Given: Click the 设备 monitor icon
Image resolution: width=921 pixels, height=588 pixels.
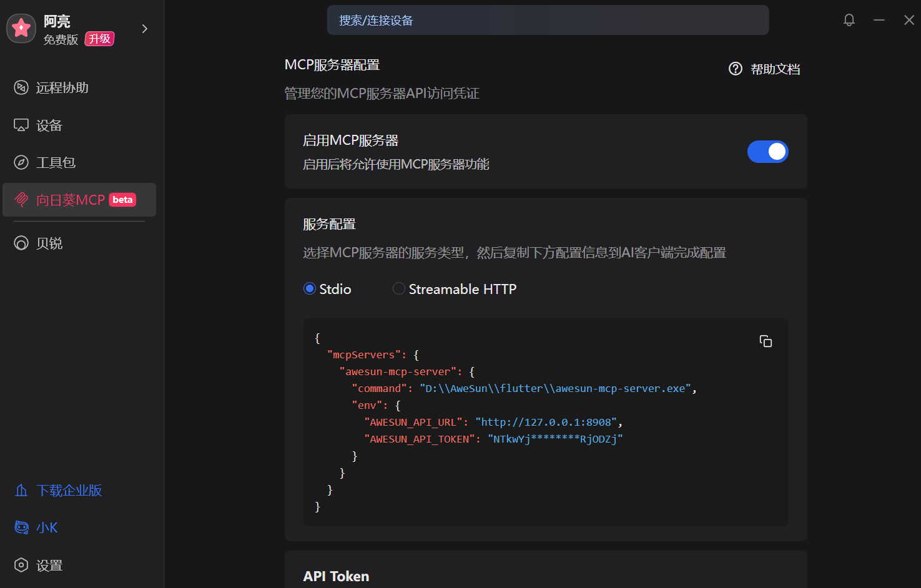Looking at the screenshot, I should coord(21,125).
